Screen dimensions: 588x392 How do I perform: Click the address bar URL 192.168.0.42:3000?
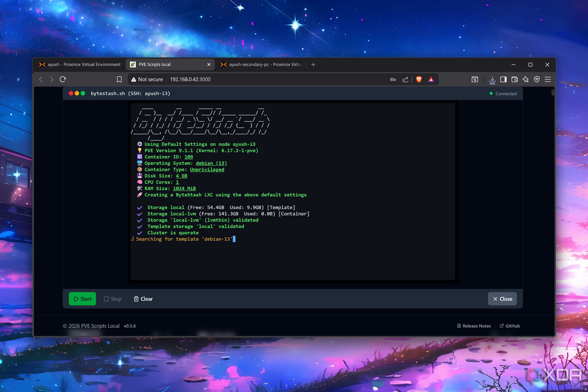[190, 79]
